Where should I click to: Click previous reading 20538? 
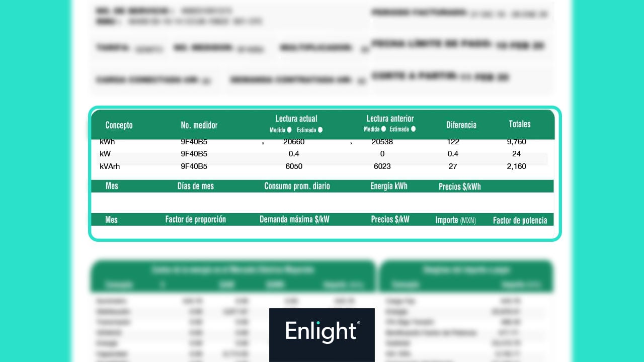pyautogui.click(x=382, y=142)
